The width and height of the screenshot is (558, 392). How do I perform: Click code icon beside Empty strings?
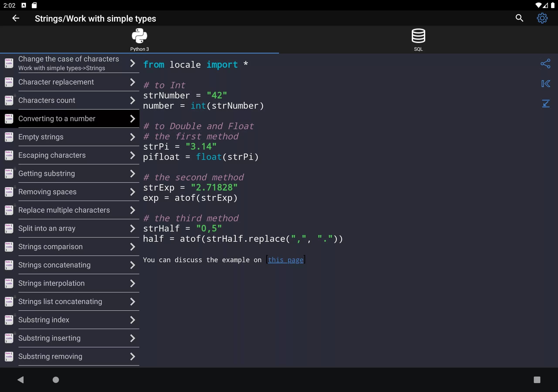point(9,137)
